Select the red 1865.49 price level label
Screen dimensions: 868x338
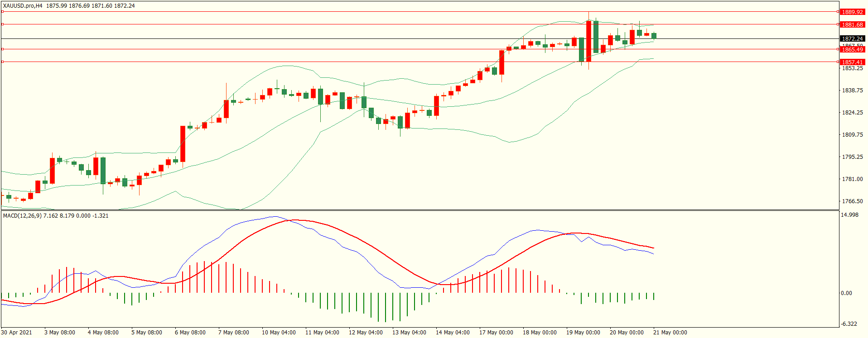[x=852, y=49]
